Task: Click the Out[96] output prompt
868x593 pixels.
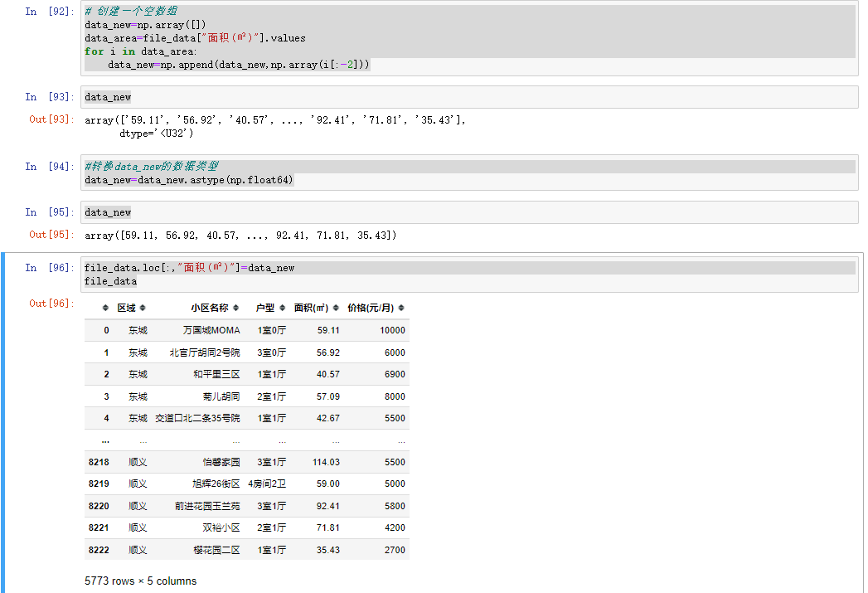Action: (51, 304)
